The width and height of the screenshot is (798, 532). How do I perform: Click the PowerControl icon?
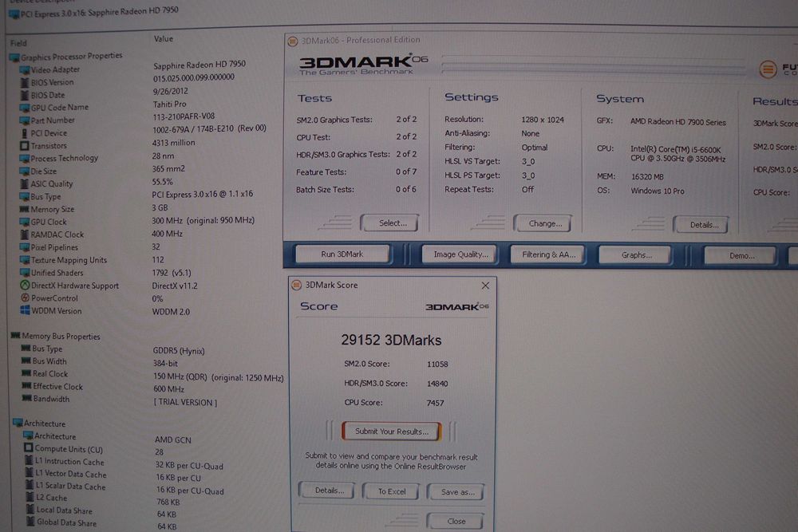tap(25, 298)
